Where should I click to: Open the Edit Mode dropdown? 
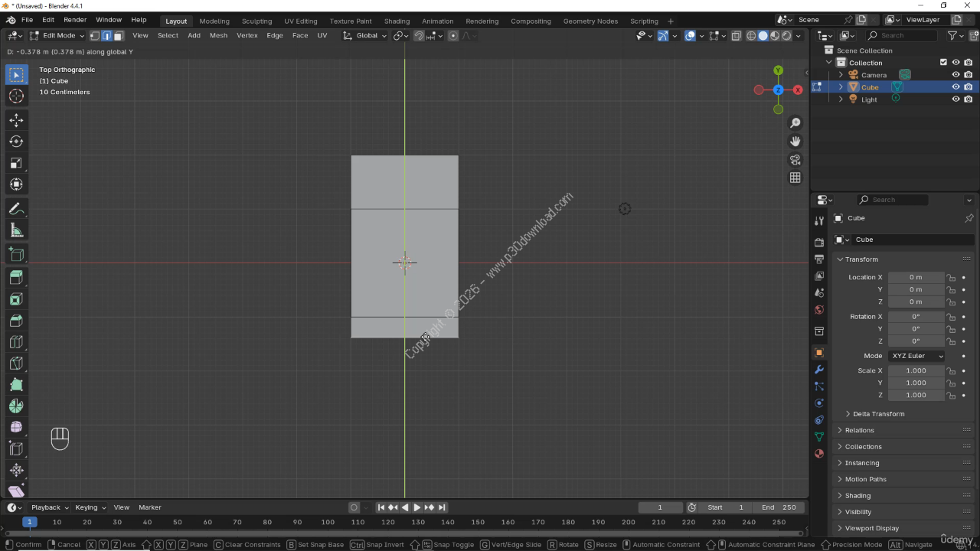pos(58,35)
